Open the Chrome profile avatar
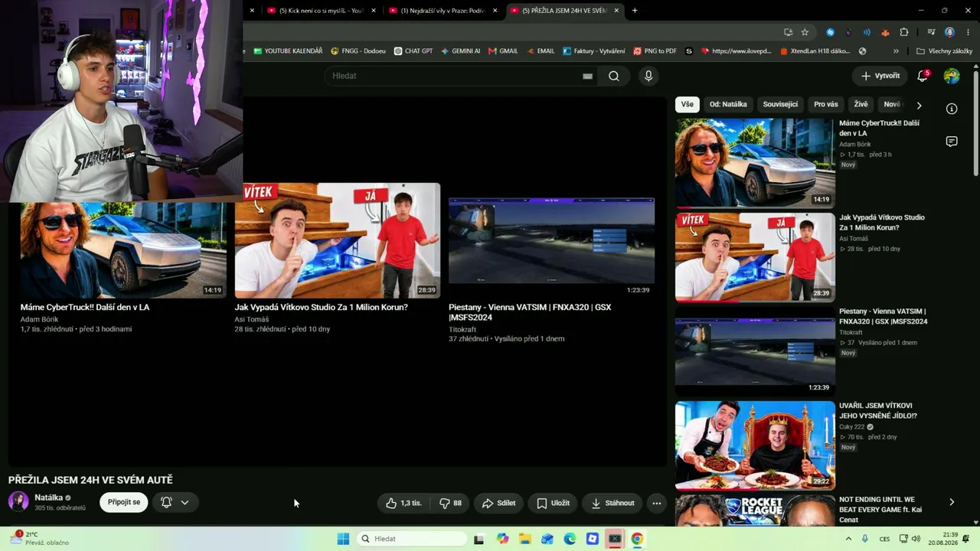Screen dimensions: 980x551 pos(950,32)
